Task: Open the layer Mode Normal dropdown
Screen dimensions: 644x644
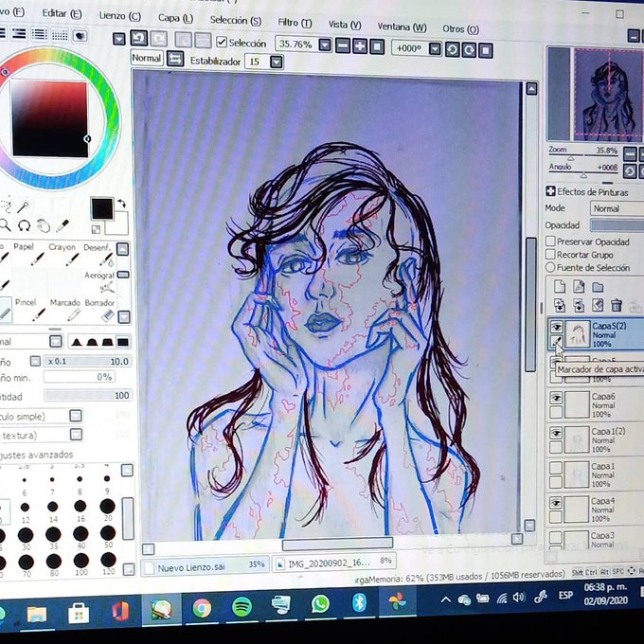Action: tap(617, 208)
